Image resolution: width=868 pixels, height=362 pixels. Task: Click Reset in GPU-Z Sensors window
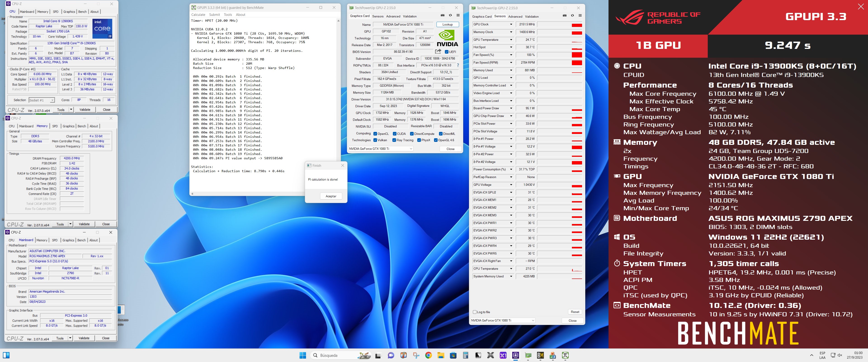click(x=575, y=312)
